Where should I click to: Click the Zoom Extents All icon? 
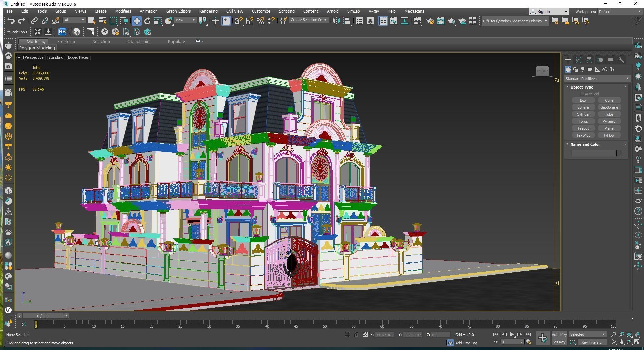click(637, 334)
